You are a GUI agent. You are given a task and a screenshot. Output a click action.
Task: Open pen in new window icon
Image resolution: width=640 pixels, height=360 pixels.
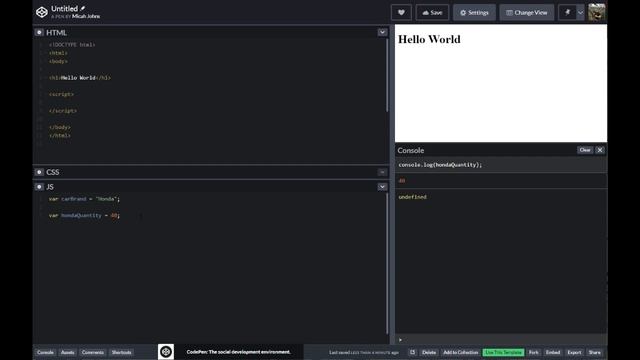[412, 352]
